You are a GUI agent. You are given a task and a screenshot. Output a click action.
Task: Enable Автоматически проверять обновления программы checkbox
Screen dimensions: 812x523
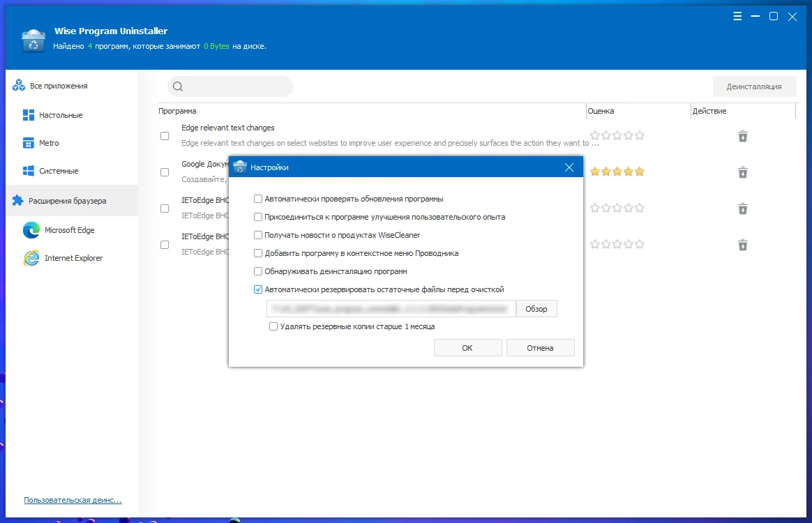(x=258, y=199)
